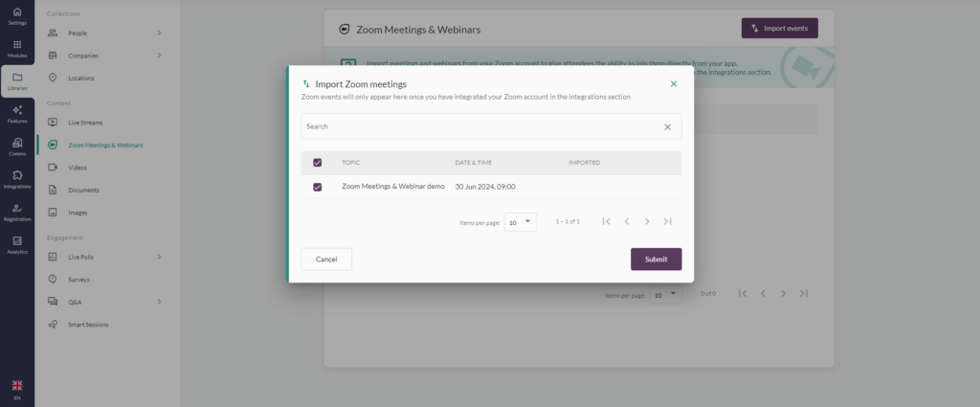
Task: Open Live Streams in the sidebar
Action: [85, 123]
